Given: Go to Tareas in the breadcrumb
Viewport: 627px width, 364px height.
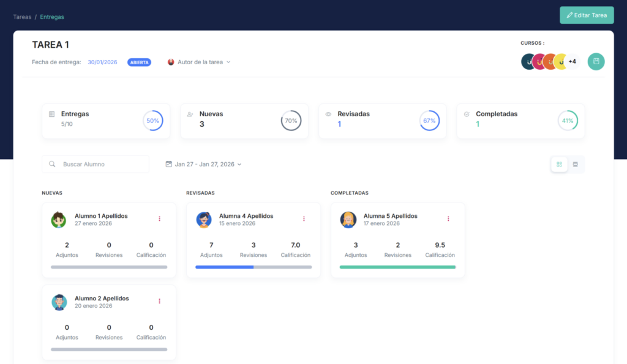Looking at the screenshot, I should pyautogui.click(x=22, y=17).
